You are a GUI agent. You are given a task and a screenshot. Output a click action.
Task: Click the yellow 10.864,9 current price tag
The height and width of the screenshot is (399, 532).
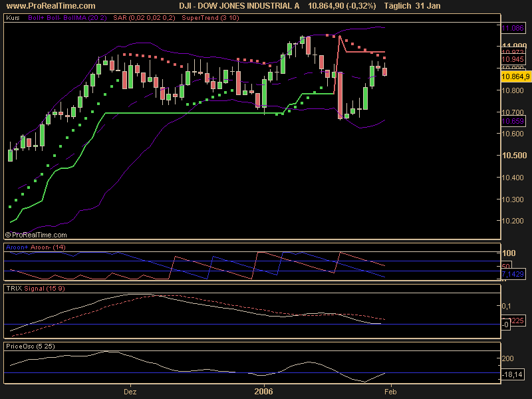click(516, 76)
